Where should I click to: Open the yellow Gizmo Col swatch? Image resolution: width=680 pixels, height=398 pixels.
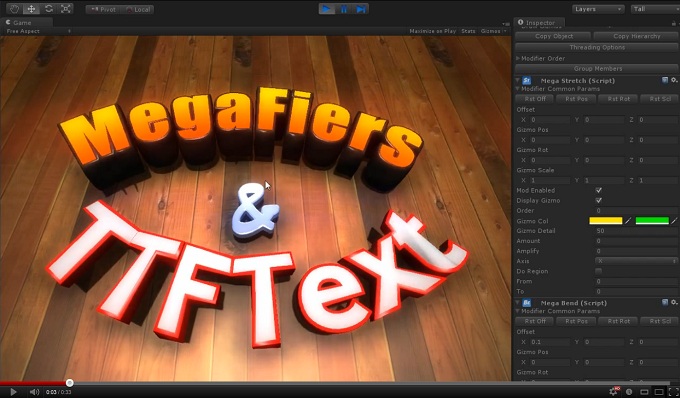pyautogui.click(x=605, y=221)
